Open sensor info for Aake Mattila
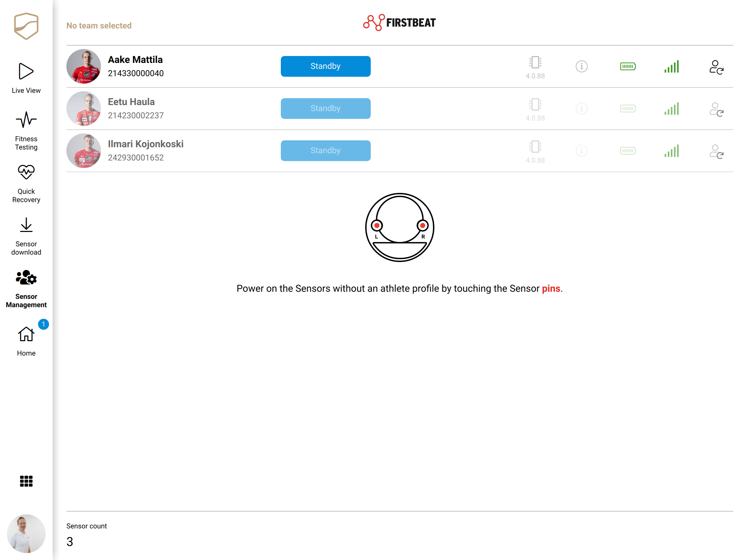 (x=582, y=66)
